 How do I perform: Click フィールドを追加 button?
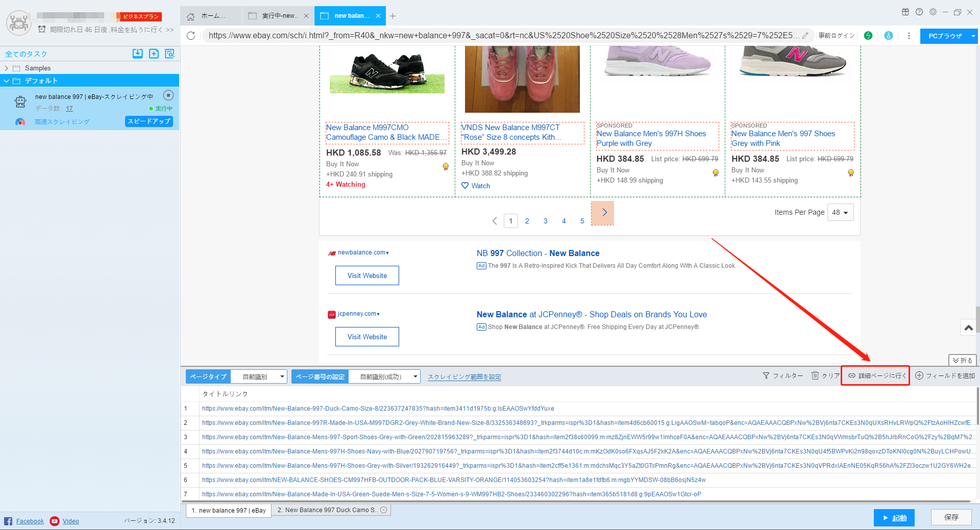945,375
